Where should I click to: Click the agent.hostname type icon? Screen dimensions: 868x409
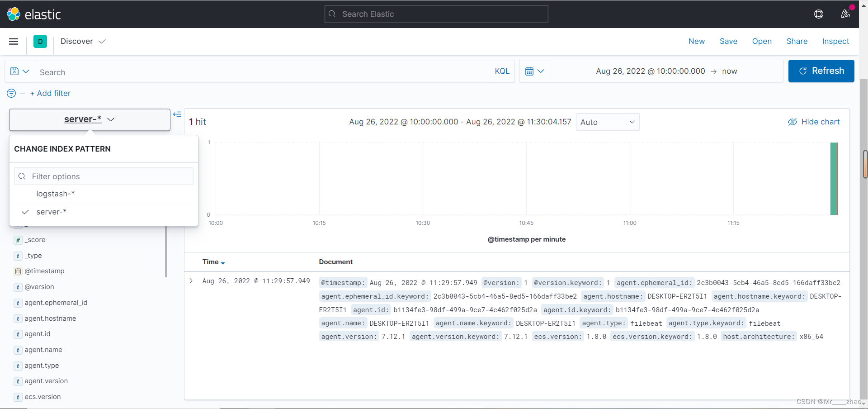18,319
